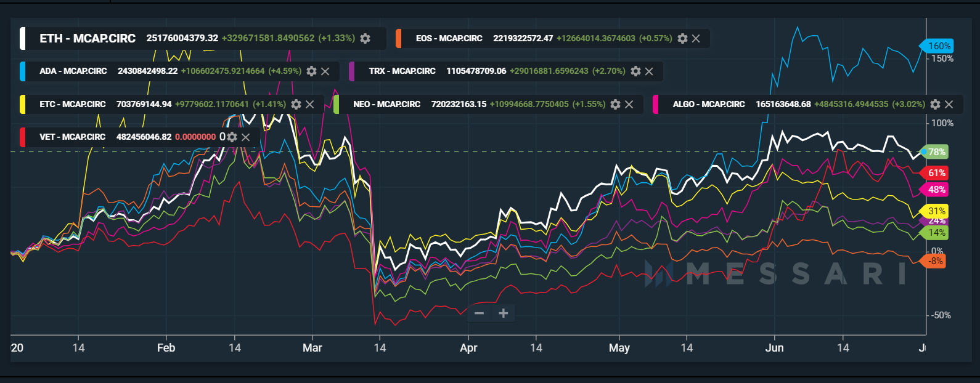
Task: Zoom in with the plus button
Action: click(504, 313)
